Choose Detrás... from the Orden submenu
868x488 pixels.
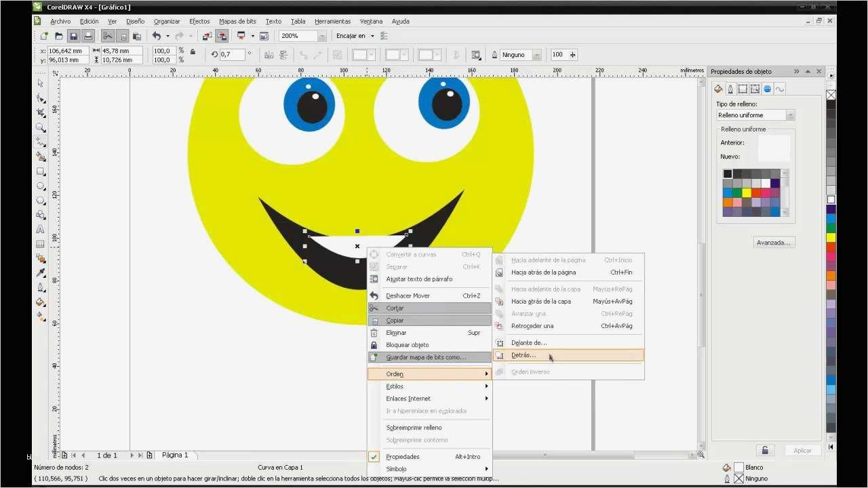(x=568, y=355)
